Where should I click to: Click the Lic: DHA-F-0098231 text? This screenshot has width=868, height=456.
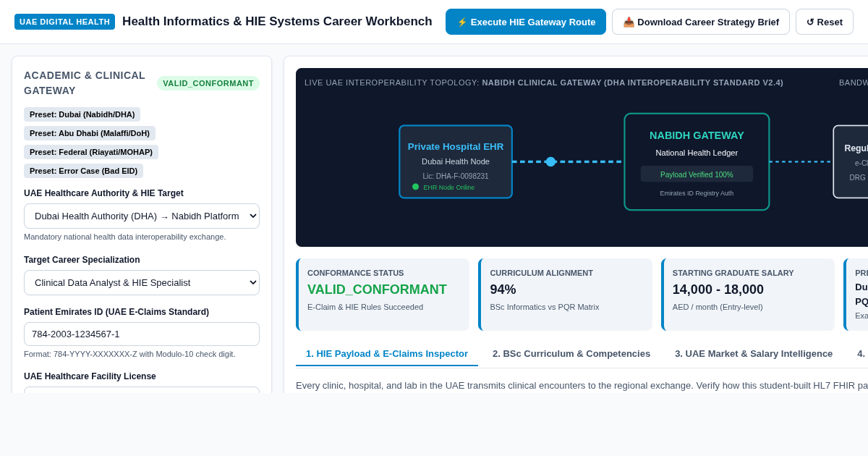coord(456,176)
